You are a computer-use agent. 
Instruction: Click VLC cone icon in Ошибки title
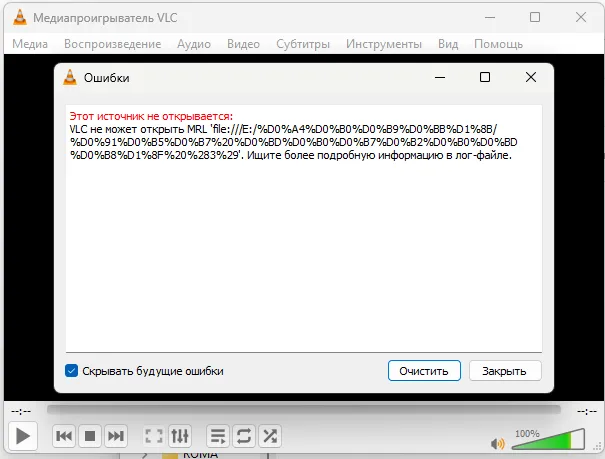(70, 77)
